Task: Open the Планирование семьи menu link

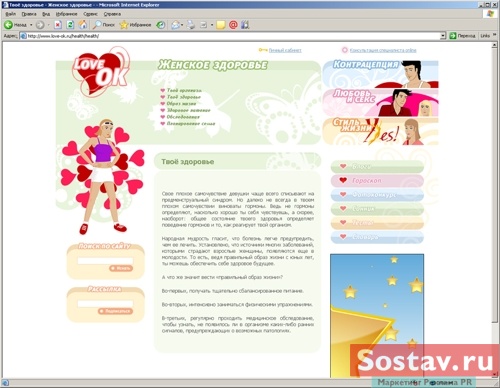Action: pyautogui.click(x=191, y=124)
